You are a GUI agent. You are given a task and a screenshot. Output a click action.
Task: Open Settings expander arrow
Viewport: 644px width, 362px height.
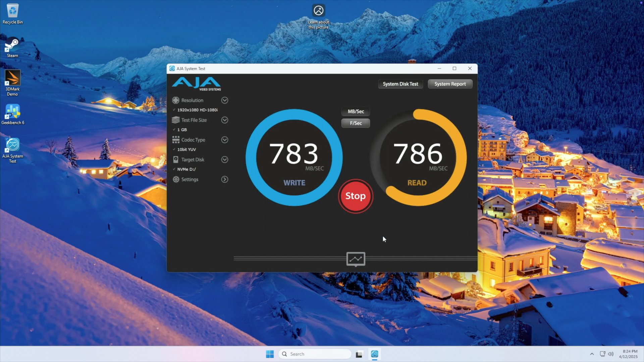[x=225, y=179]
